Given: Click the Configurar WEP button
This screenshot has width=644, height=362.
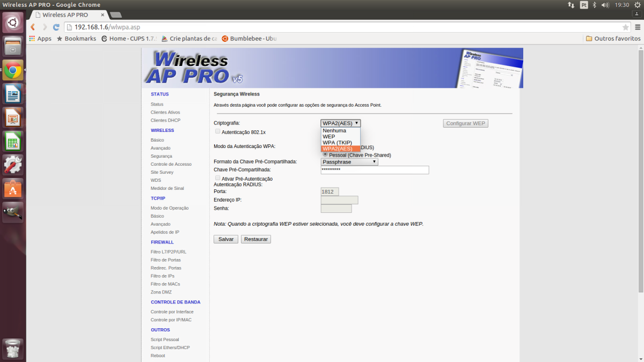Looking at the screenshot, I should 466,123.
